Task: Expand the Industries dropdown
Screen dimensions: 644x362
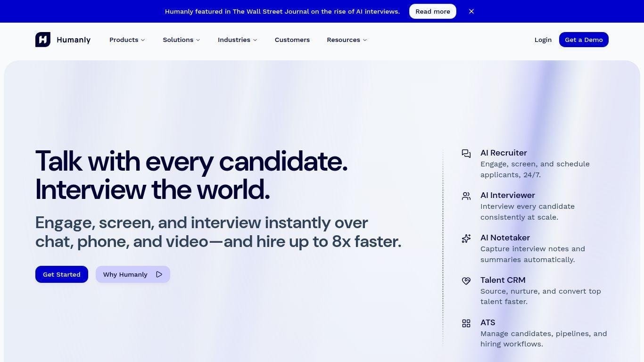Action: pyautogui.click(x=237, y=40)
